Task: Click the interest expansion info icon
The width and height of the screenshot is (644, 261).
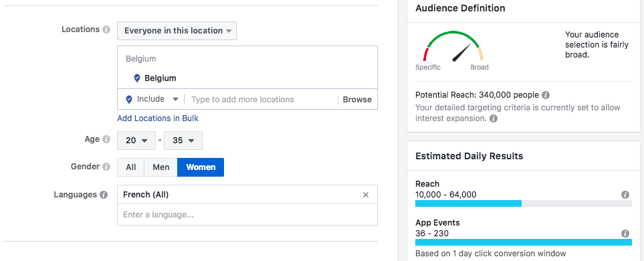Action: [494, 118]
